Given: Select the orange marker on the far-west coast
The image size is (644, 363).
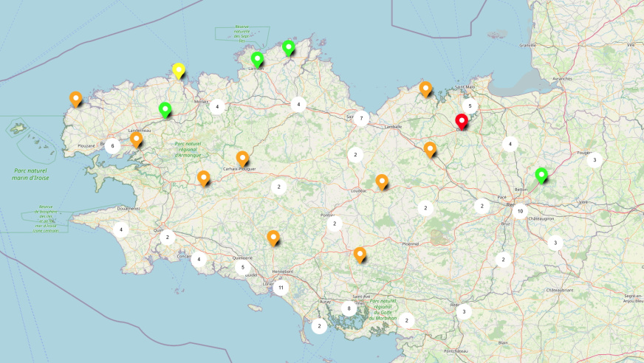Looking at the screenshot, I should (75, 98).
